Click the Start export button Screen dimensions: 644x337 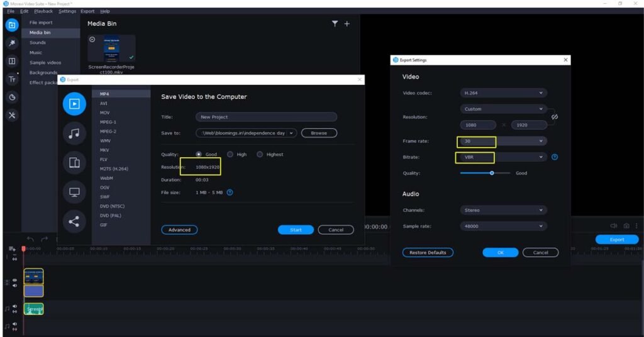click(x=296, y=230)
